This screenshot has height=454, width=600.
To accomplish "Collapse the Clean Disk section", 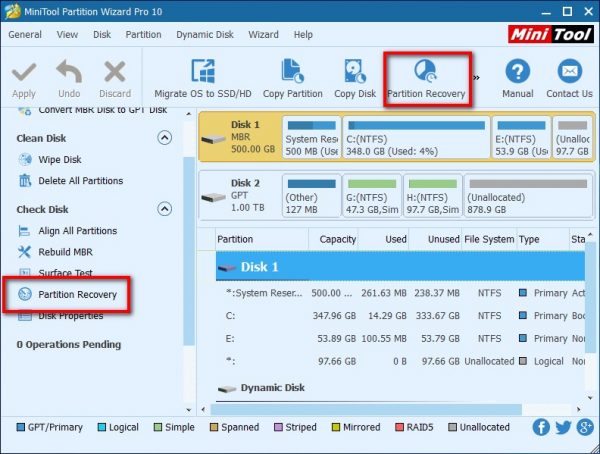I will pos(165,137).
